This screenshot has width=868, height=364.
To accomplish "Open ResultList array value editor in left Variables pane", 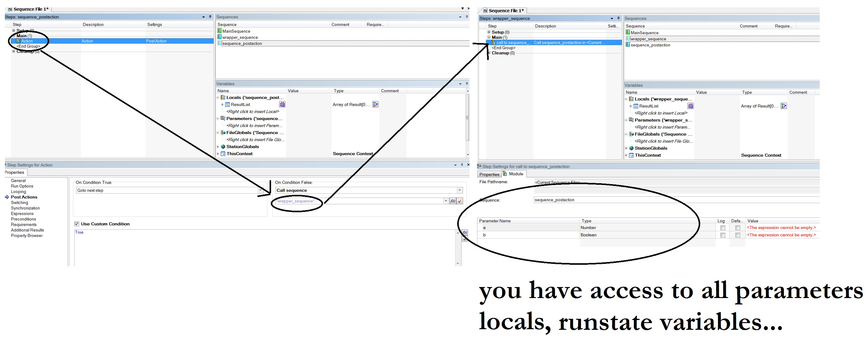I will [x=282, y=104].
